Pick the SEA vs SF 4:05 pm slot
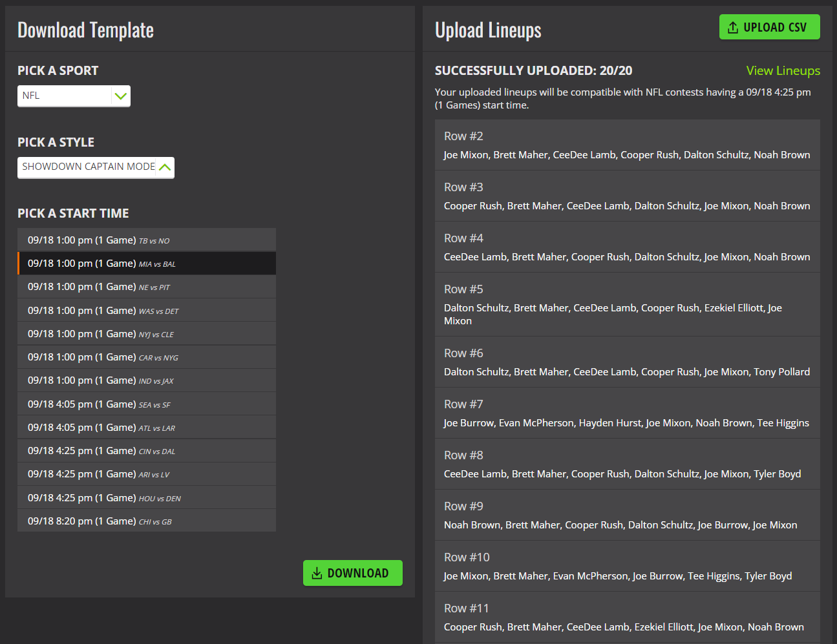The width and height of the screenshot is (837, 644). click(147, 404)
